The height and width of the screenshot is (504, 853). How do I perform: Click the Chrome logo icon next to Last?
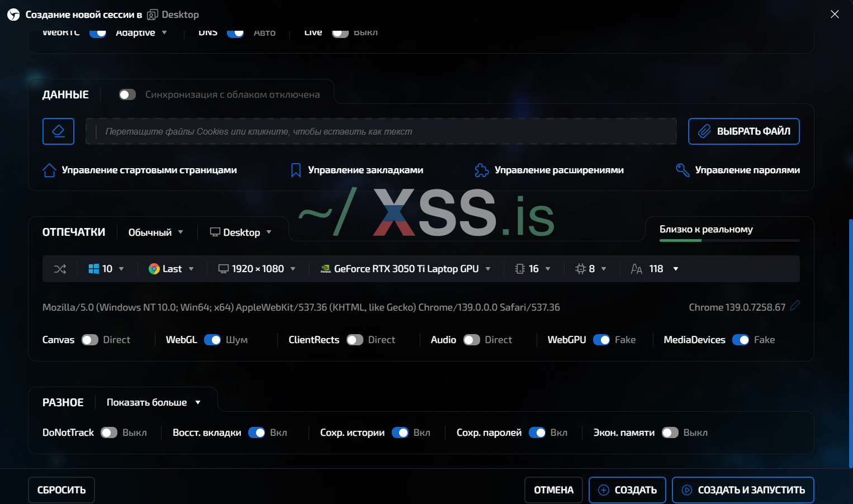click(154, 269)
